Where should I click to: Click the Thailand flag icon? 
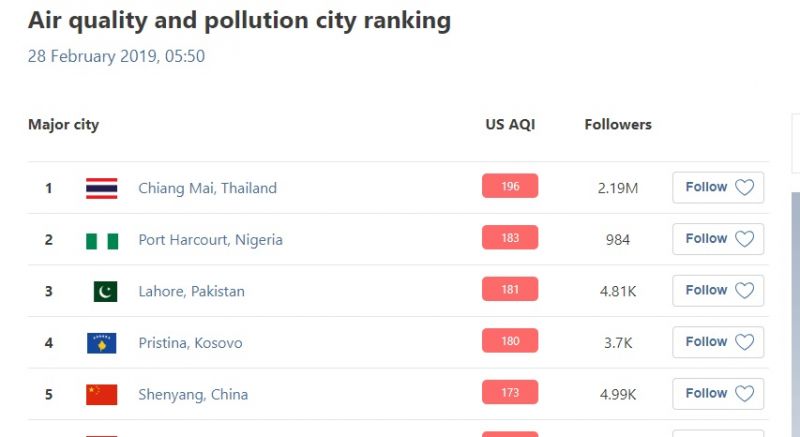[101, 188]
